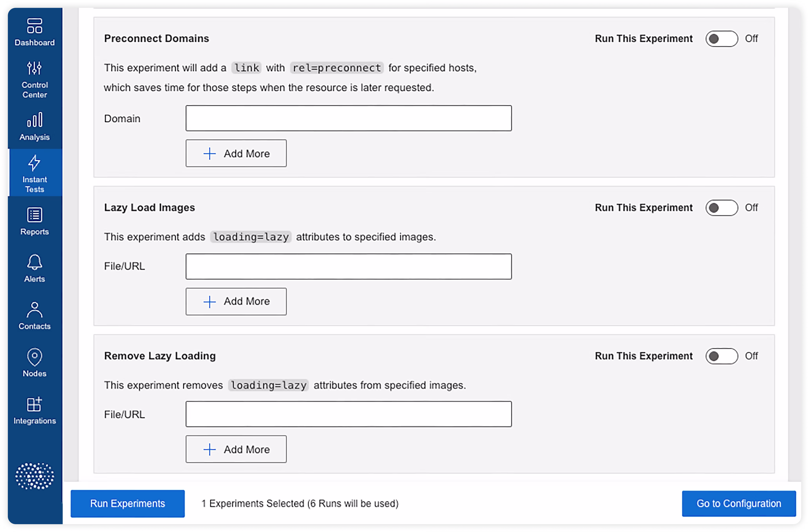Click Add More under Domain field

pyautogui.click(x=236, y=154)
